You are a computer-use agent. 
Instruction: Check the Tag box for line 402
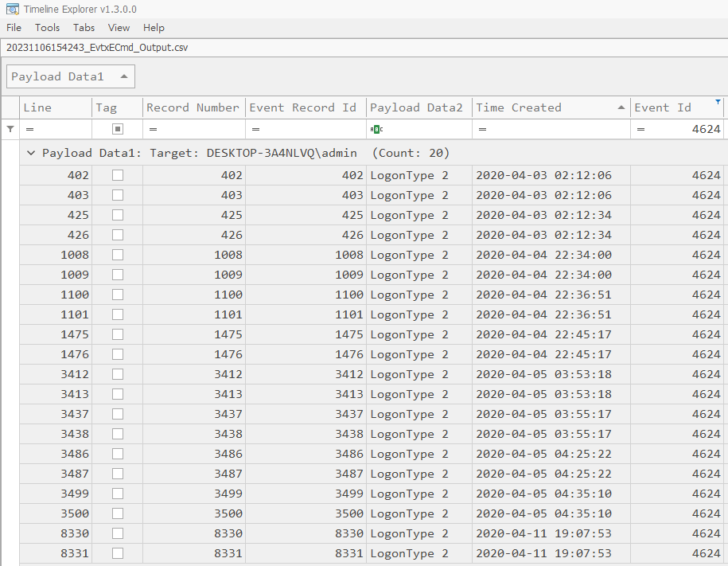tap(118, 175)
